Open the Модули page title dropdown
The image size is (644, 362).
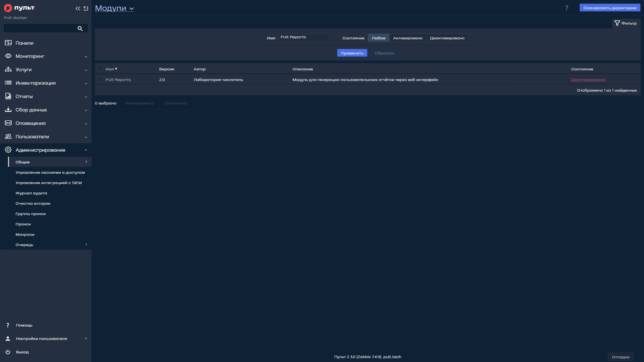coord(115,8)
